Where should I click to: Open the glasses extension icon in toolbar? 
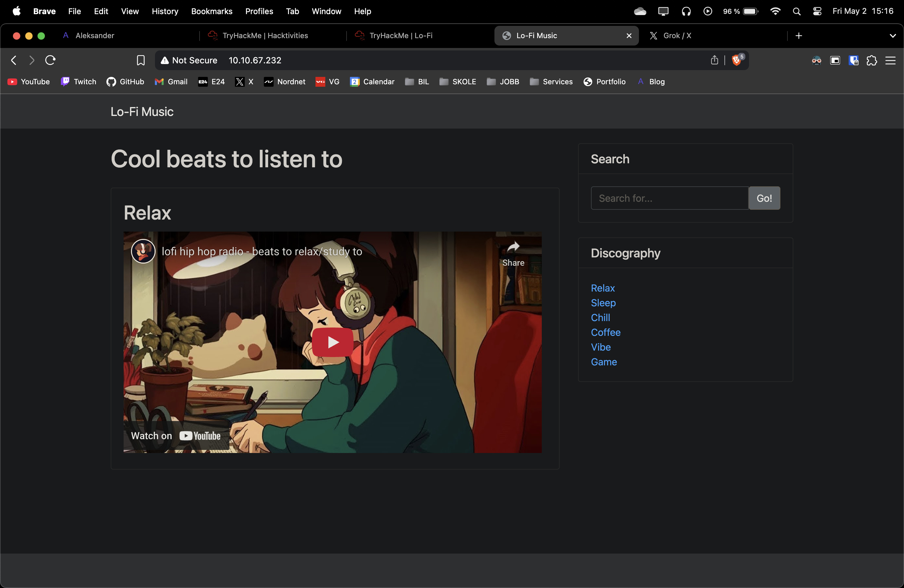816,60
